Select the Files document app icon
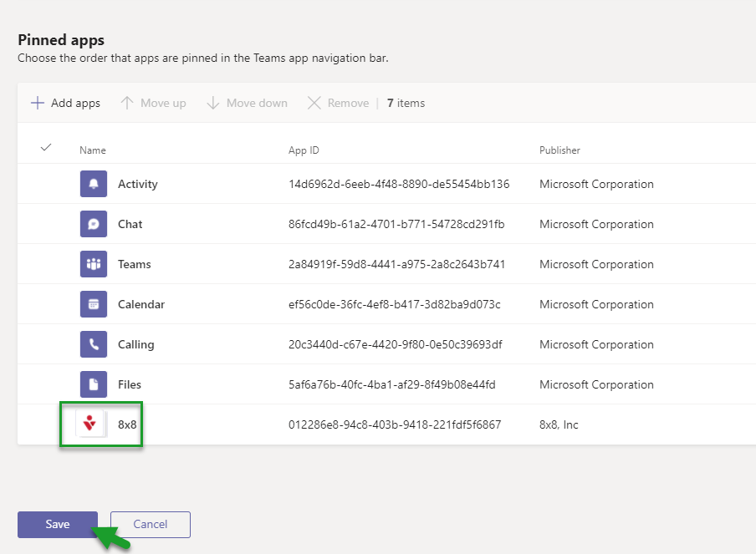Viewport: 756px width, 554px height. 93,384
